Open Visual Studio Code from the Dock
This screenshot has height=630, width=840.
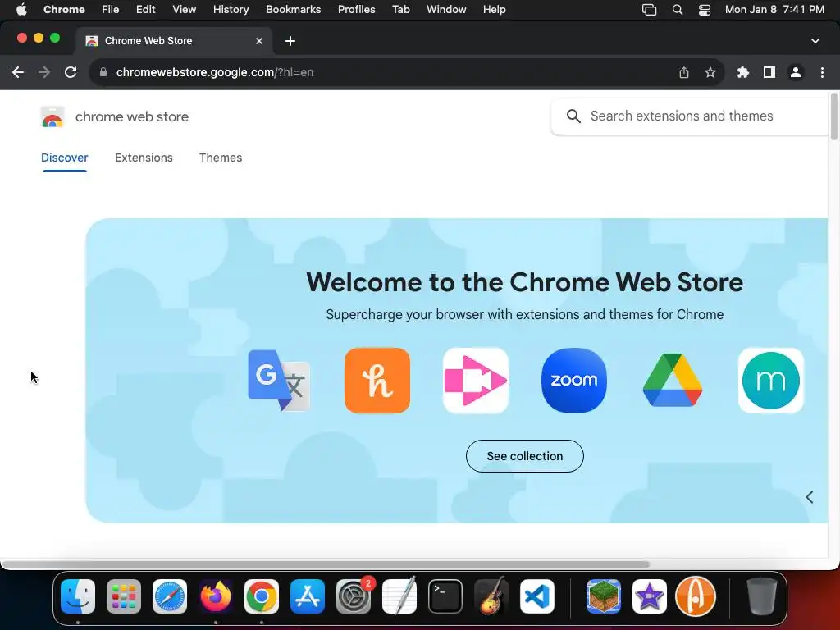[537, 596]
